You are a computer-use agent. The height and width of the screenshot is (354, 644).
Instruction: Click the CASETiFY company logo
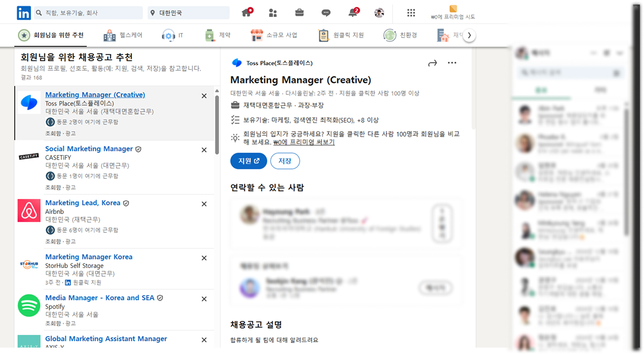[29, 156]
